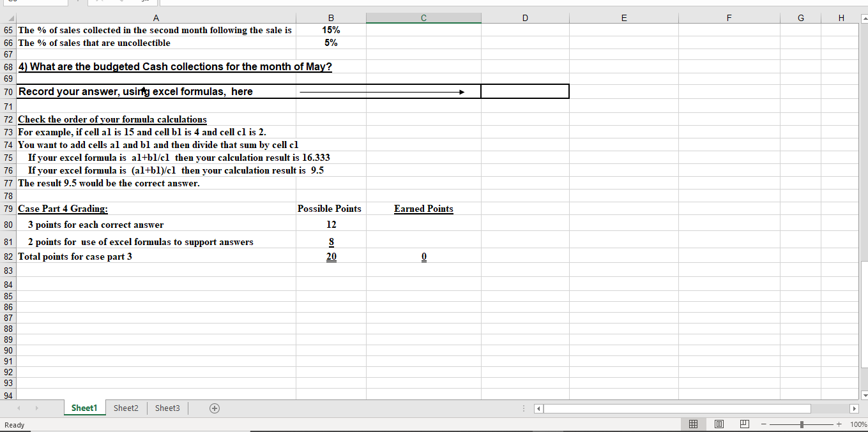Select 'Case Part 4 Grading:' cell
This screenshot has height=432, width=868.
156,209
